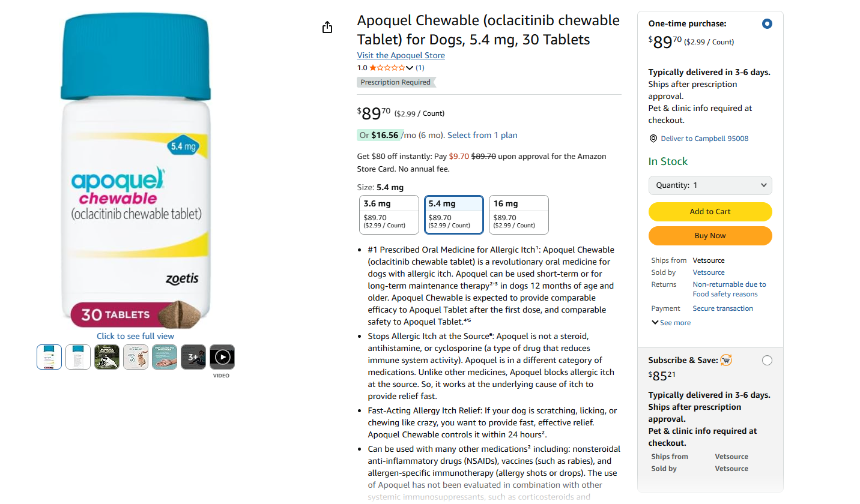The width and height of the screenshot is (860, 504).
Task: Select the One-time purchase radio button
Action: 766,24
